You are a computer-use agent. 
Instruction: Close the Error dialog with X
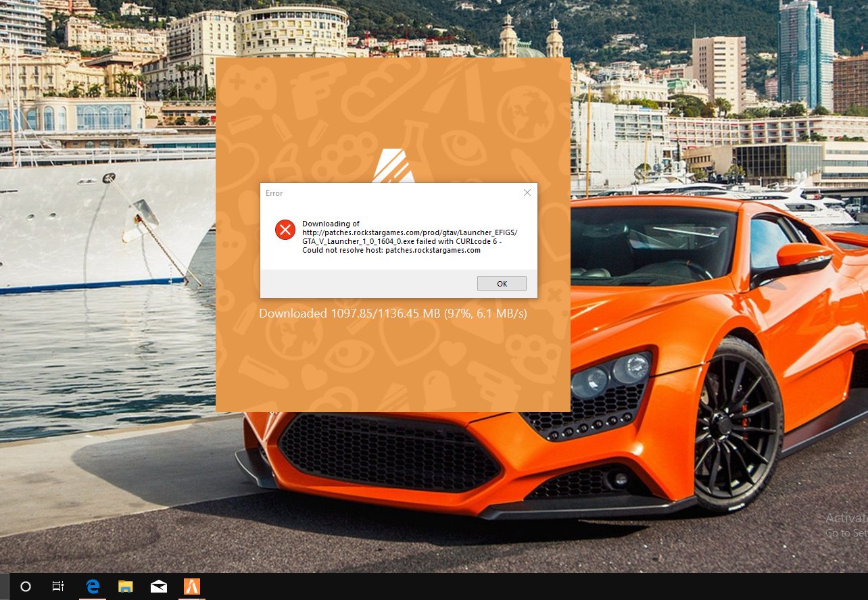click(x=527, y=193)
